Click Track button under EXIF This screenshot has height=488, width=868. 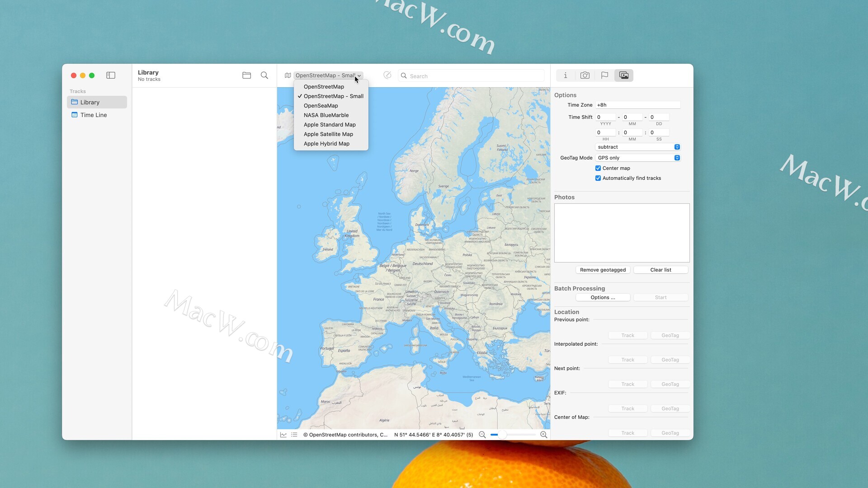tap(627, 408)
